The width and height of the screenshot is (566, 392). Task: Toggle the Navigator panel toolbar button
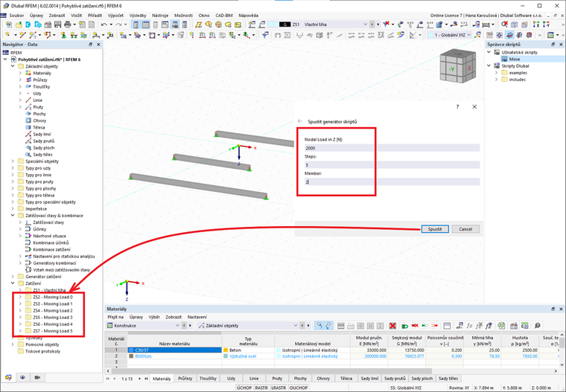pos(136,25)
